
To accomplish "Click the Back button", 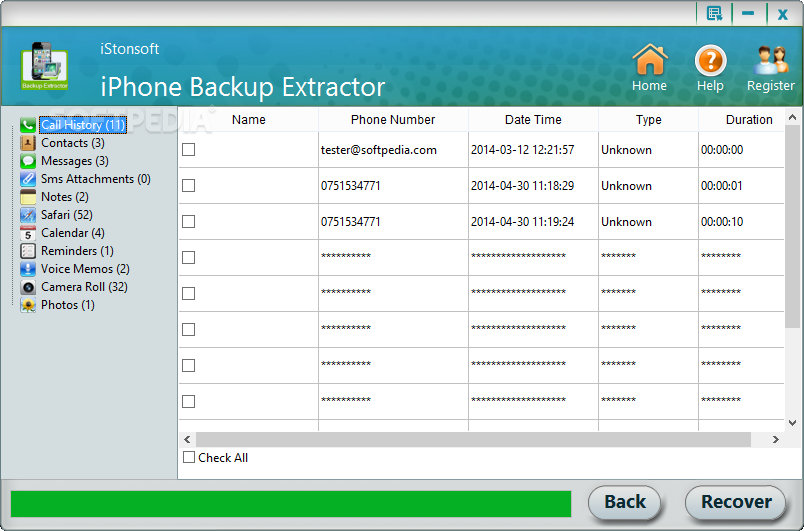I will click(x=625, y=502).
